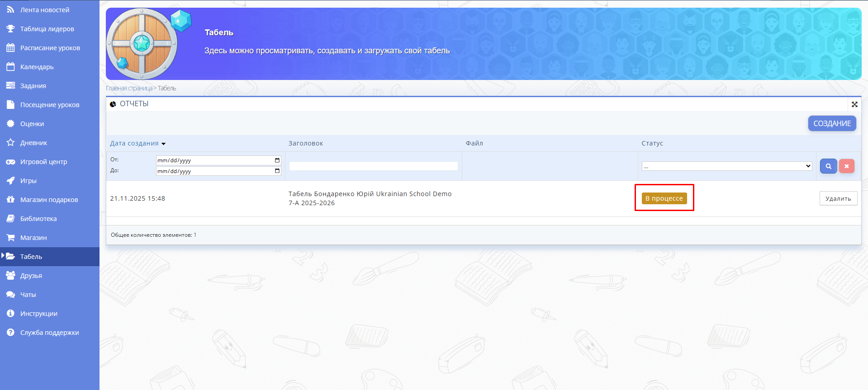
Task: Click the red clear filter icon
Action: click(846, 166)
